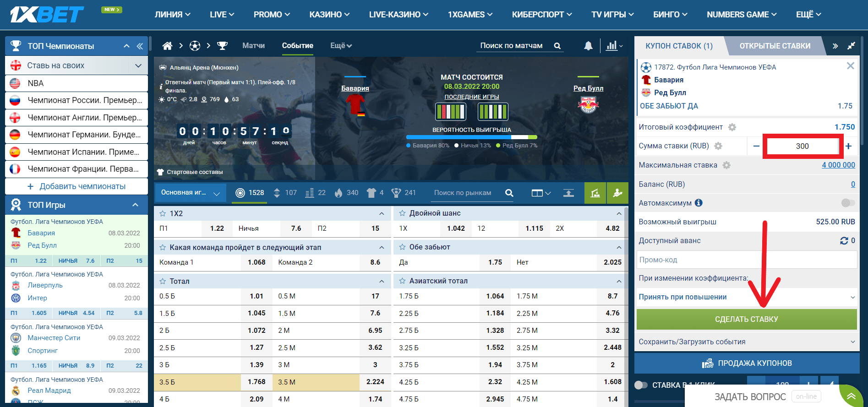Open Максимальная ставка gear settings
868x407 pixels.
point(726,165)
